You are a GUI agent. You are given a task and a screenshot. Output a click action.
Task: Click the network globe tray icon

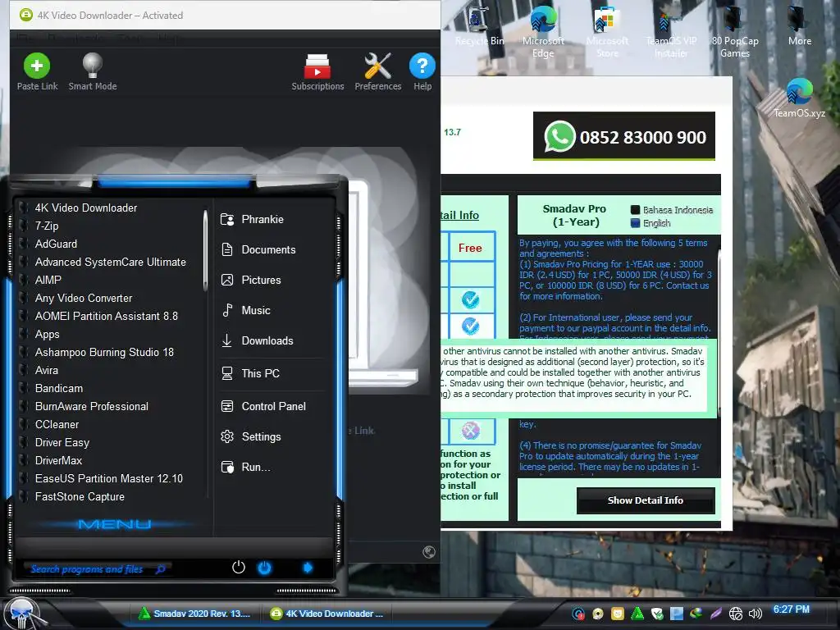coord(736,614)
